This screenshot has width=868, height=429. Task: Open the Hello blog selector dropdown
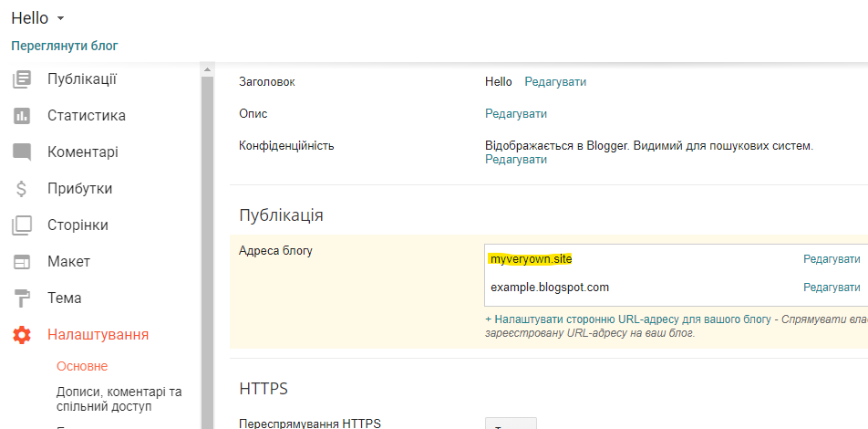pos(60,18)
